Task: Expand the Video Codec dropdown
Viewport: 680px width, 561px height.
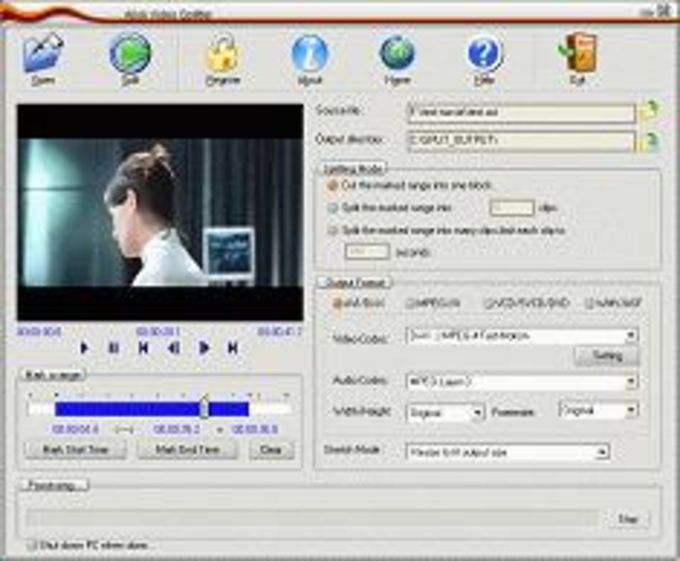Action: tap(631, 336)
